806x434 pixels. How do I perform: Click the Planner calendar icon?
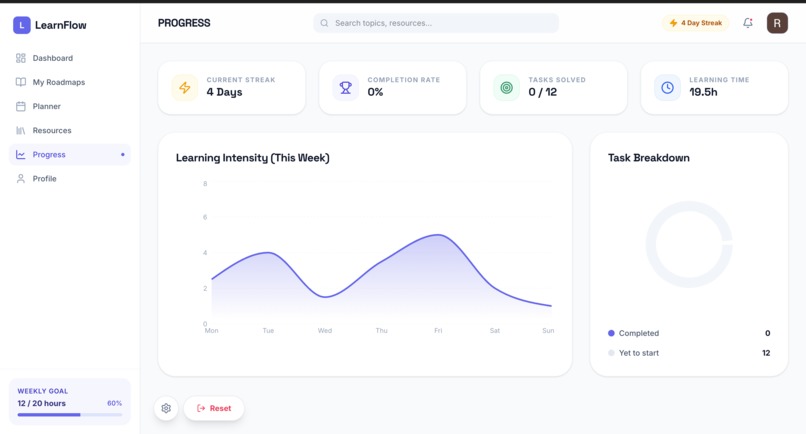coord(21,106)
